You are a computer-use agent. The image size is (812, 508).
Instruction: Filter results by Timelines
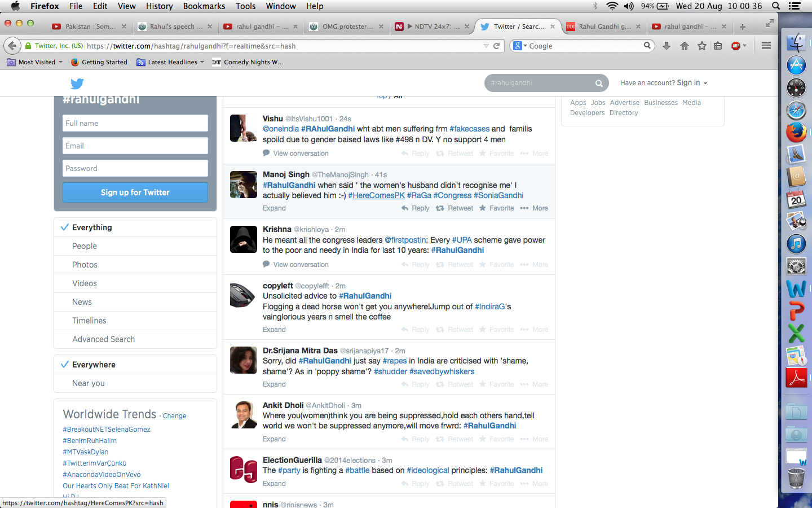[x=135, y=321]
